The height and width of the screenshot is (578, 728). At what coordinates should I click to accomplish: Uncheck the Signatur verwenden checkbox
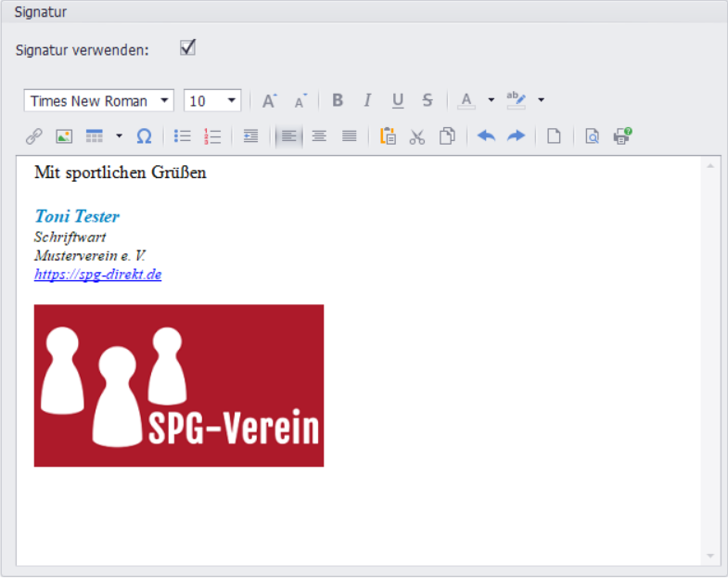point(187,48)
